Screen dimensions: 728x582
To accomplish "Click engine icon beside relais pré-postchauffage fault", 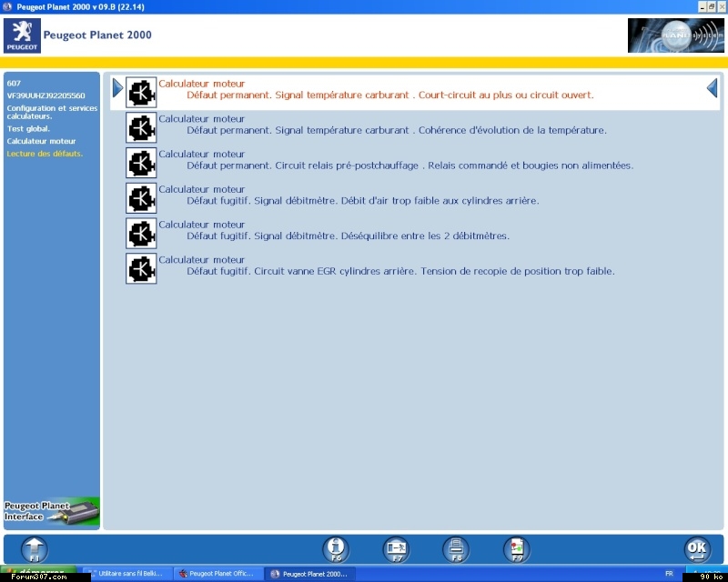I will 141,163.
